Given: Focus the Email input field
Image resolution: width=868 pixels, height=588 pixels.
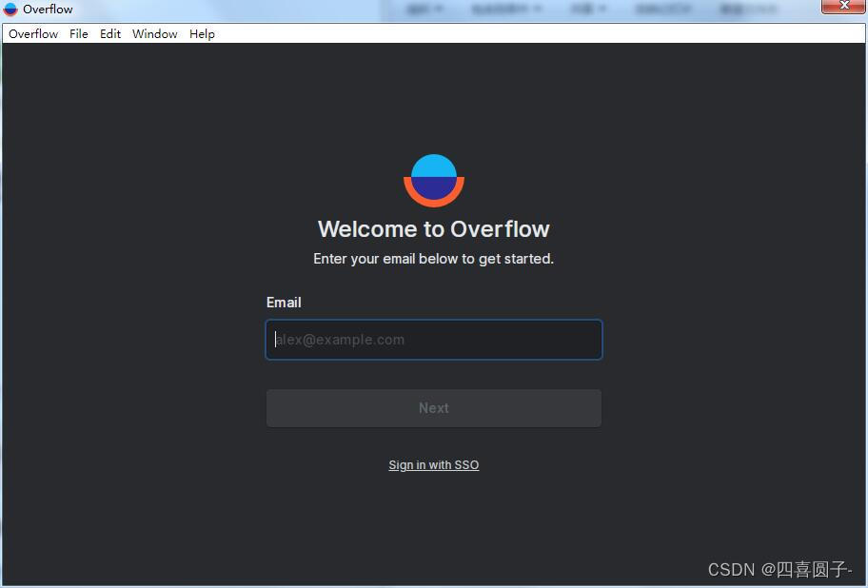Looking at the screenshot, I should pos(434,340).
